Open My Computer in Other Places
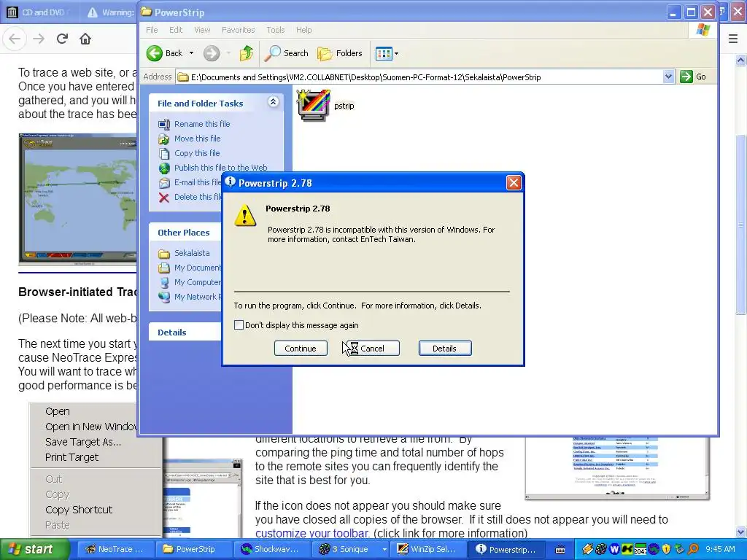 [x=198, y=282]
